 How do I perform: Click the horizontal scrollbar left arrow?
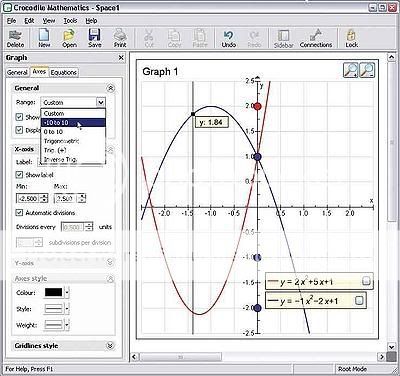tap(134, 357)
